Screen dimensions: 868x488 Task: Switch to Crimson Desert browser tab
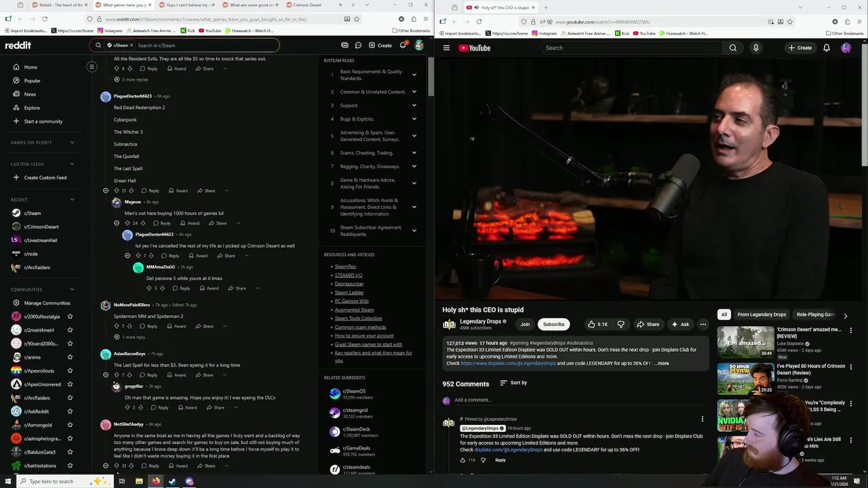(x=312, y=5)
